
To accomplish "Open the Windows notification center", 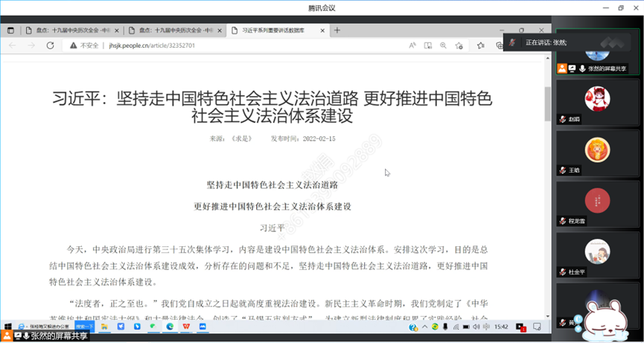I will click(536, 327).
